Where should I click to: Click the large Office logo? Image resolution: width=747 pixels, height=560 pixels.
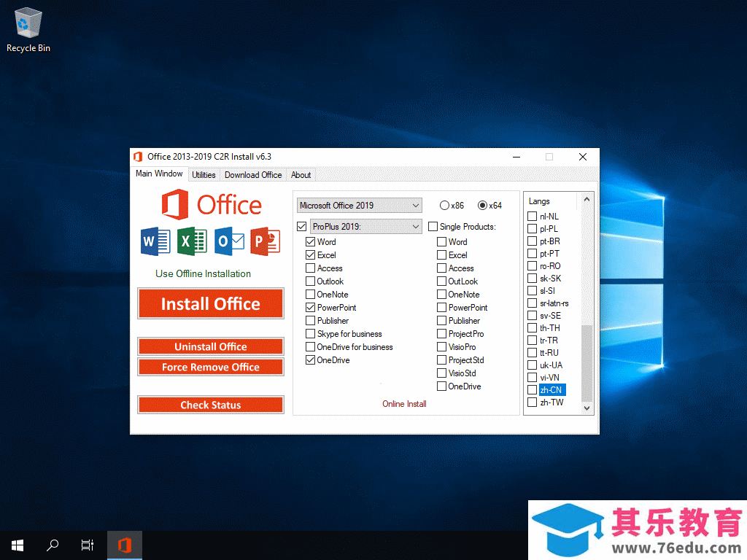[x=211, y=205]
